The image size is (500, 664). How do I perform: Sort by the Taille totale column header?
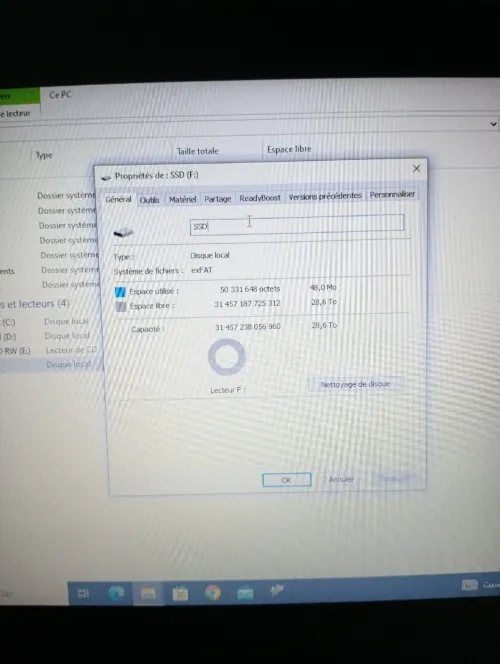coord(197,151)
